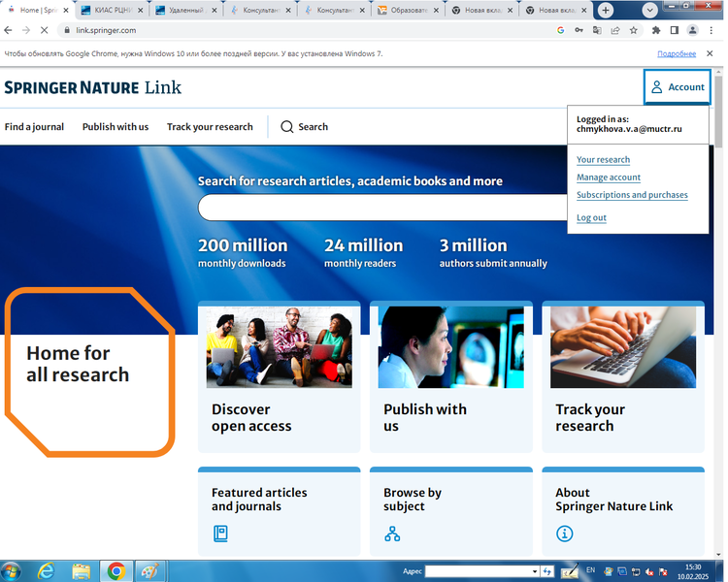Click Log out in account menu
This screenshot has width=728, height=582.
pyautogui.click(x=591, y=217)
